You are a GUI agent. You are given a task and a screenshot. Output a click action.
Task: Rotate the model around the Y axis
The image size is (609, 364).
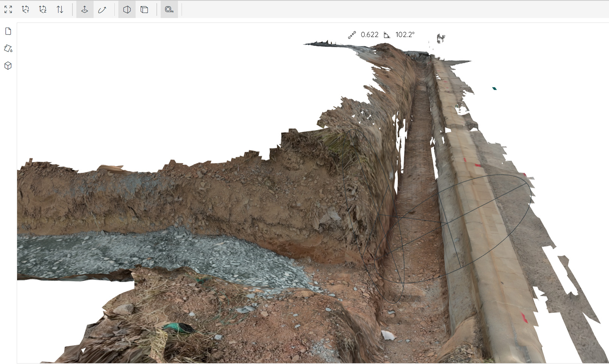[25, 10]
